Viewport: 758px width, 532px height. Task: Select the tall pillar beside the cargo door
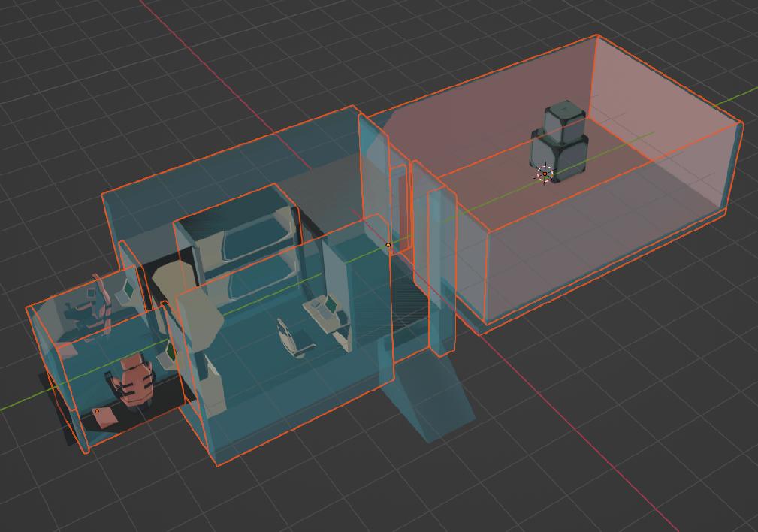coord(442,271)
